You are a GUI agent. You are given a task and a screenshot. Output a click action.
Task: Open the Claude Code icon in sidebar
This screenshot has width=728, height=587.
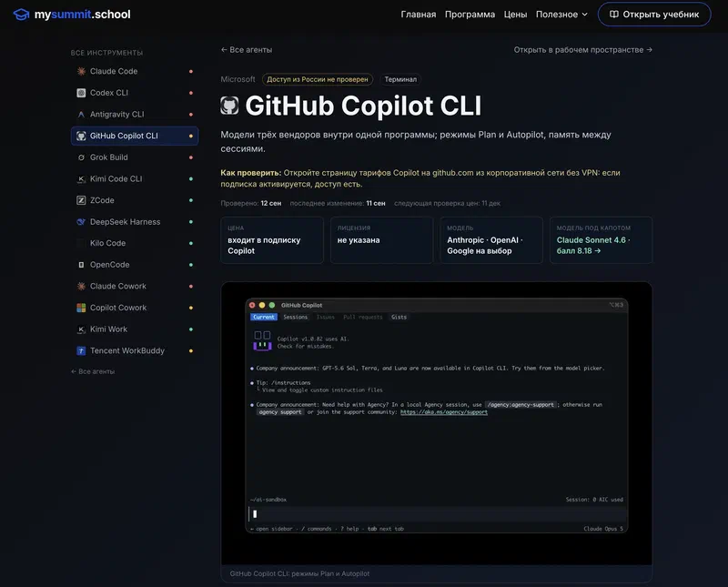click(81, 71)
